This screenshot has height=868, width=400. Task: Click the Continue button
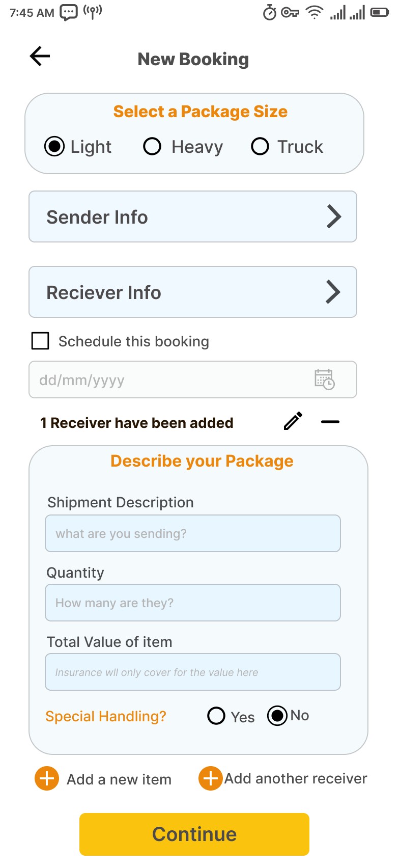194,834
